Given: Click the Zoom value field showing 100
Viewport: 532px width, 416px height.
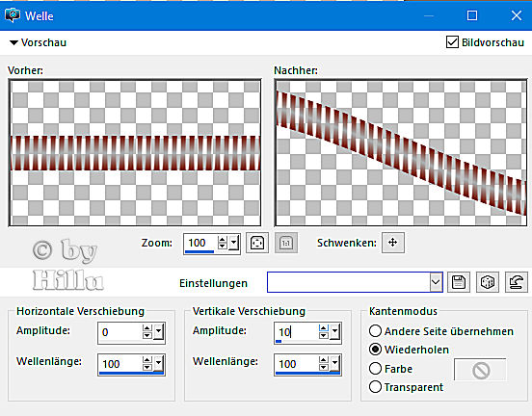Looking at the screenshot, I should point(200,243).
